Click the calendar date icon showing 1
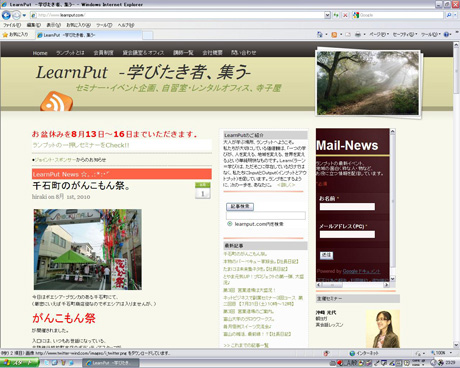Image resolution: width=460 pixels, height=368 pixels. coord(203,190)
